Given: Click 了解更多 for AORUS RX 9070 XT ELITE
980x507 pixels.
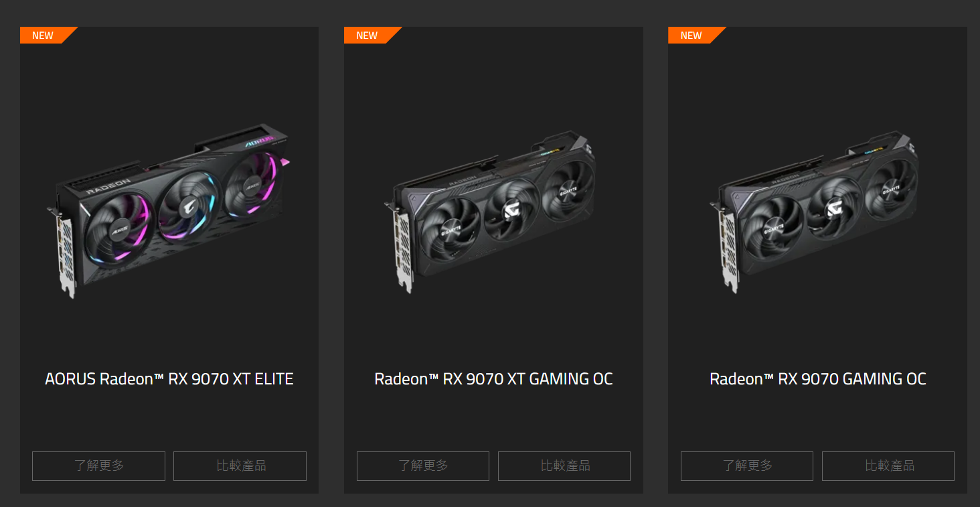Looking at the screenshot, I should [99, 466].
